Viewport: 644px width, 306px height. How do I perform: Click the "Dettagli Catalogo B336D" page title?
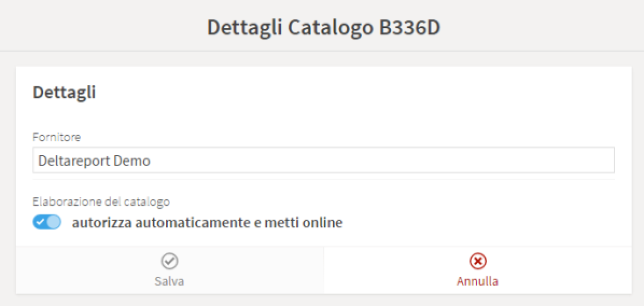[x=323, y=28]
